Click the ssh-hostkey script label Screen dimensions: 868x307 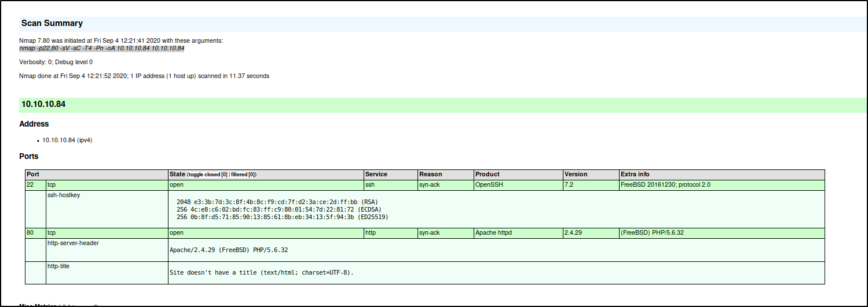click(63, 195)
